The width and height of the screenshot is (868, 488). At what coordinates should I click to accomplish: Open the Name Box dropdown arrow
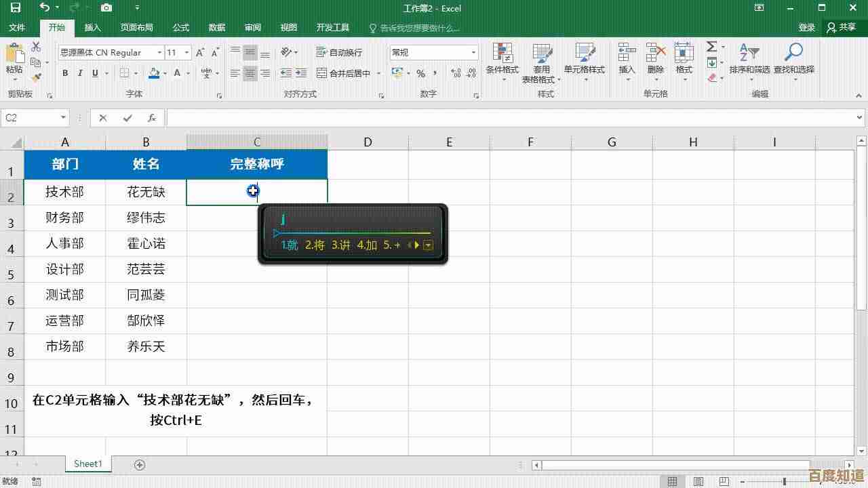coord(64,117)
